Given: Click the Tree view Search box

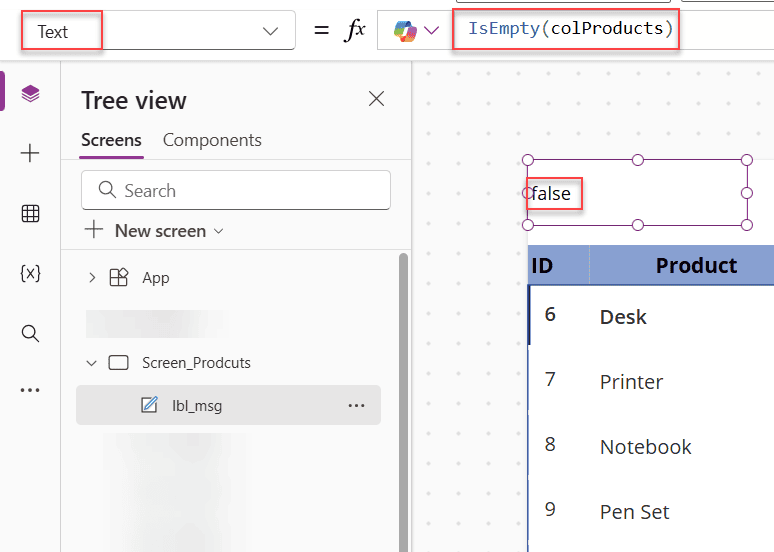Looking at the screenshot, I should coord(236,190).
